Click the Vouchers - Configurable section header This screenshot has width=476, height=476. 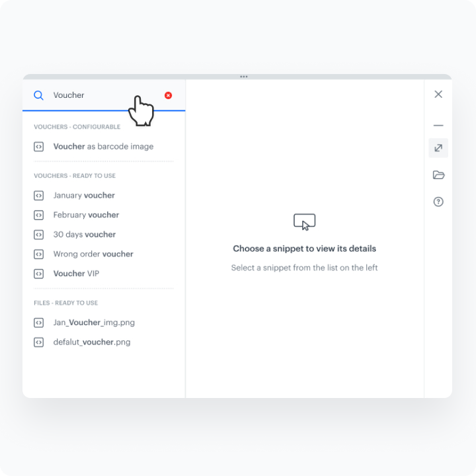click(x=77, y=127)
